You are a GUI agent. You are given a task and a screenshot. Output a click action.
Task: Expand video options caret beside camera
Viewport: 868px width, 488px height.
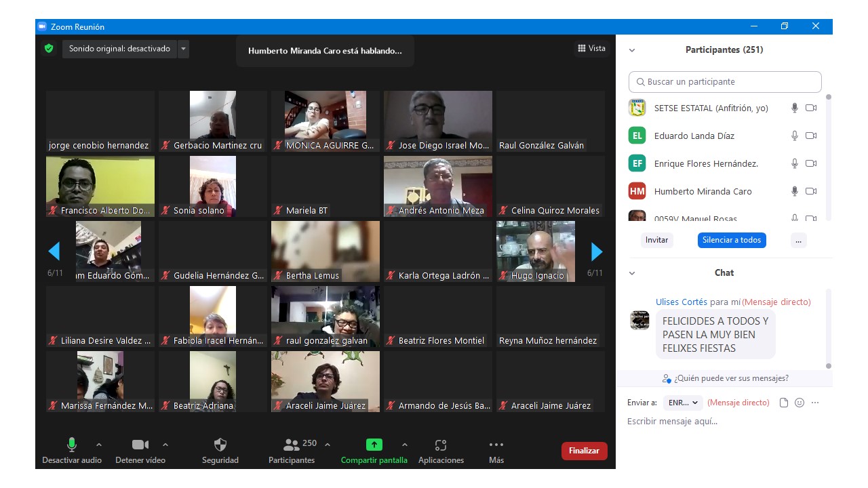(165, 445)
